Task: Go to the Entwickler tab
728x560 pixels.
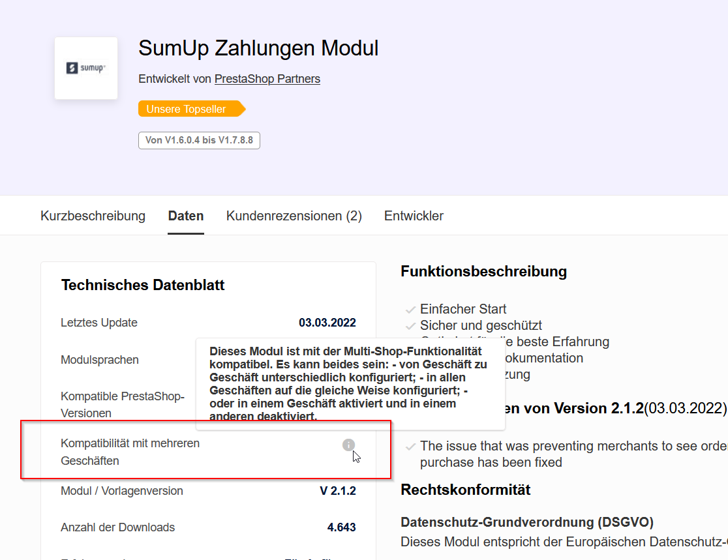Action: (414, 216)
